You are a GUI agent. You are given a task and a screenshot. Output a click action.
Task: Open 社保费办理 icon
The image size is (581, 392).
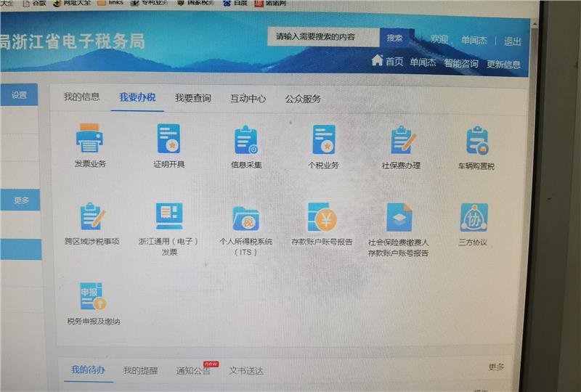pos(401,140)
